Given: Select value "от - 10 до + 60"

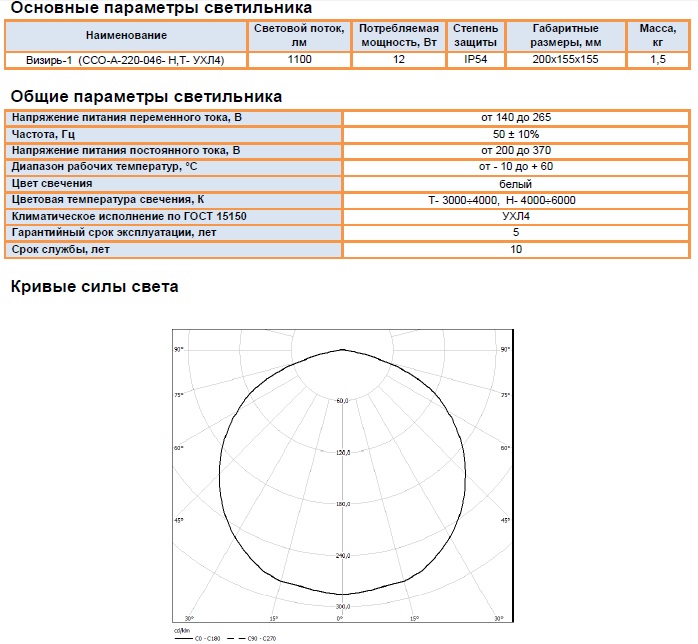Looking at the screenshot, I should 516,166.
